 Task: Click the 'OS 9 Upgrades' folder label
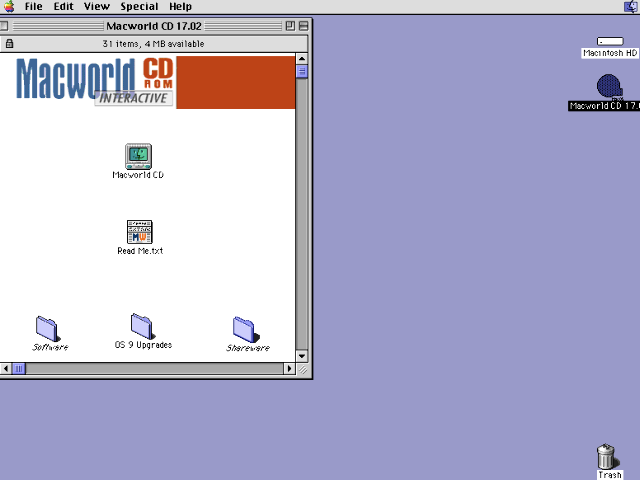pos(143,345)
